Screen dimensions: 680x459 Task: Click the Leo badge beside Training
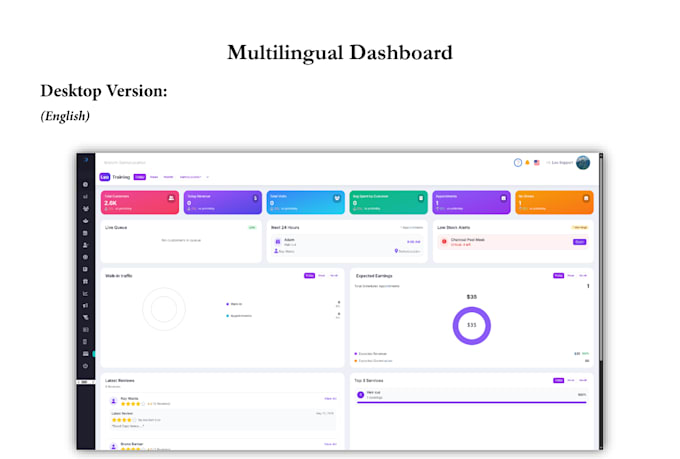(x=105, y=177)
